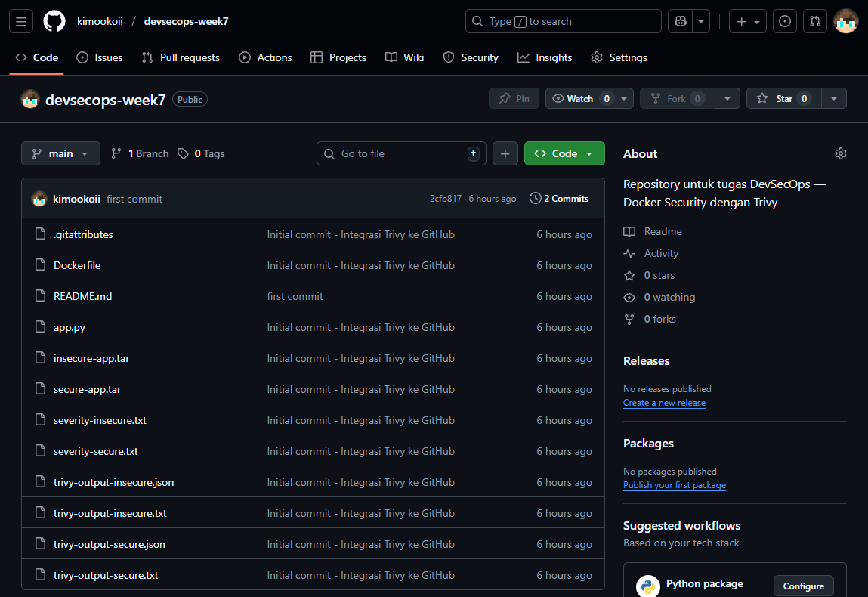This screenshot has width=868, height=597.
Task: Open the Dockerfile file
Action: (77, 265)
